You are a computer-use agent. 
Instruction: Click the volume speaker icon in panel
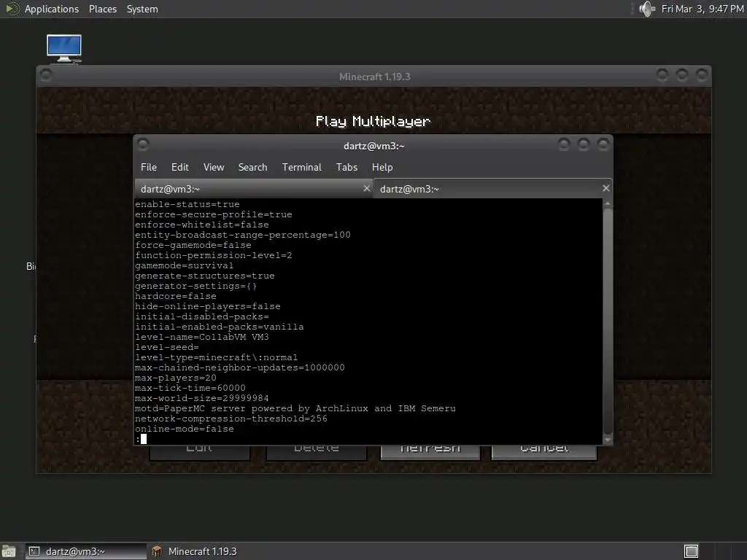(x=647, y=9)
